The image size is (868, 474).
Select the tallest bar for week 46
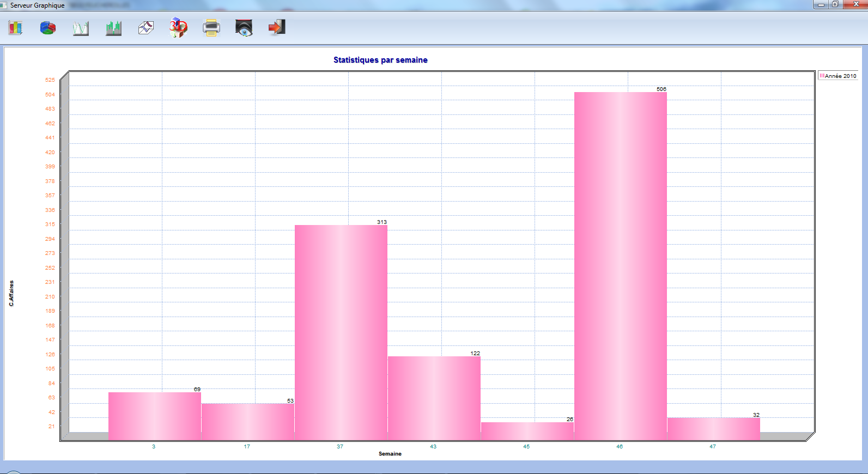(621, 266)
